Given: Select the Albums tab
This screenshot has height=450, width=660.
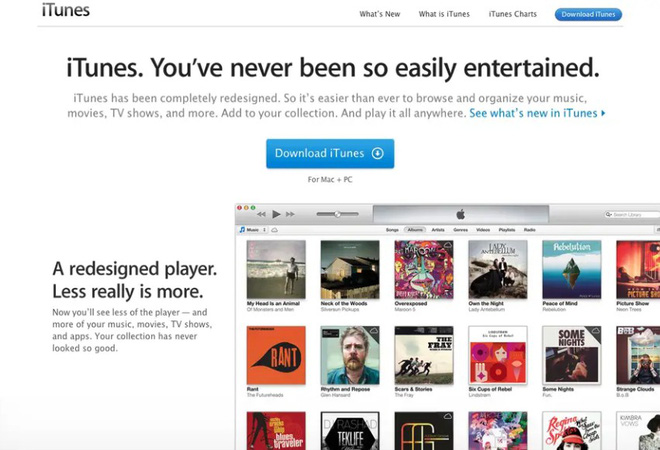Looking at the screenshot, I should [x=415, y=230].
